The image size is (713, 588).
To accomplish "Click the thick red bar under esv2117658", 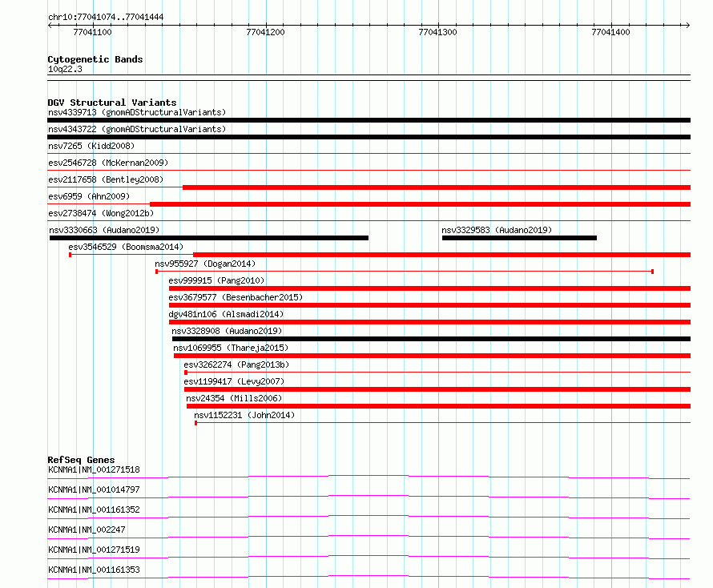I will (437, 187).
